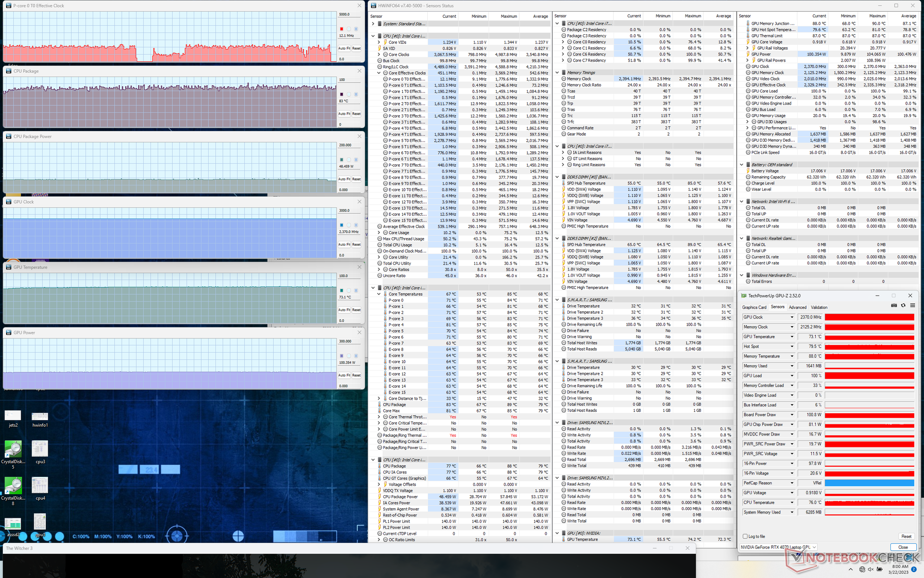The image size is (924, 578).
Task: Click the GPU-Z refresh icon
Action: [x=903, y=305]
